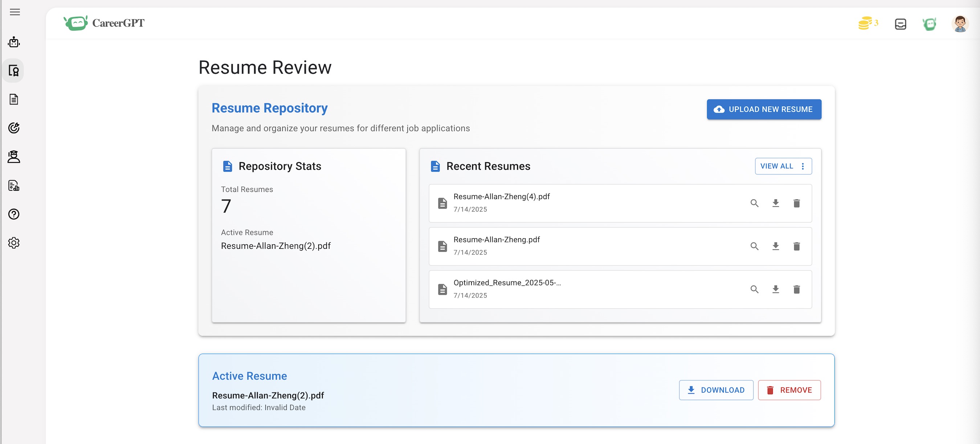Click the target/goals icon in the sidebar
980x444 pixels.
click(x=14, y=128)
